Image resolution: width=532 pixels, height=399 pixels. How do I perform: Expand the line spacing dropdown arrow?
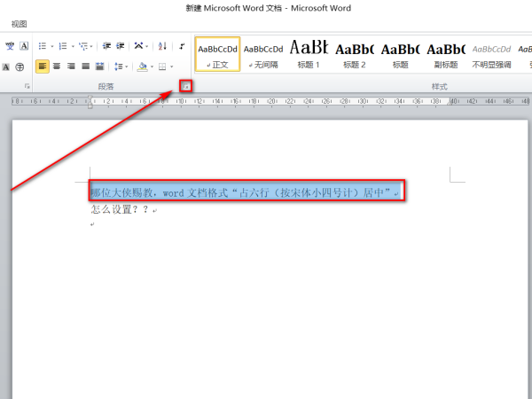(x=126, y=66)
